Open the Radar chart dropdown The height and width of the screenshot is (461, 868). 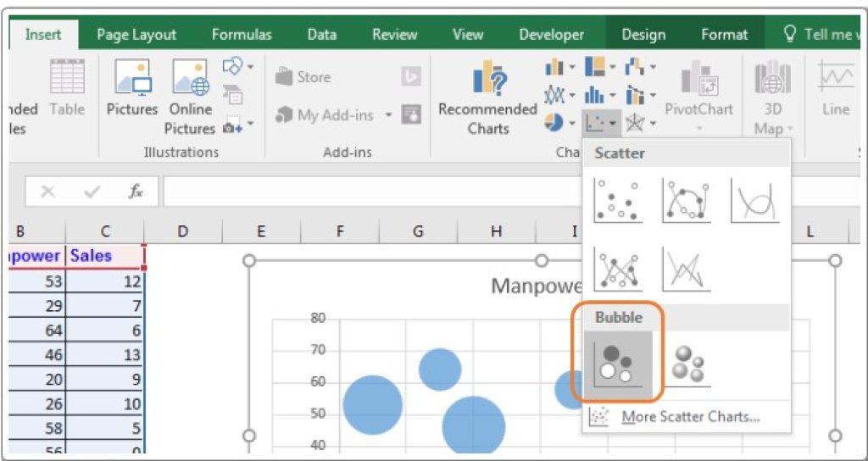[x=641, y=122]
